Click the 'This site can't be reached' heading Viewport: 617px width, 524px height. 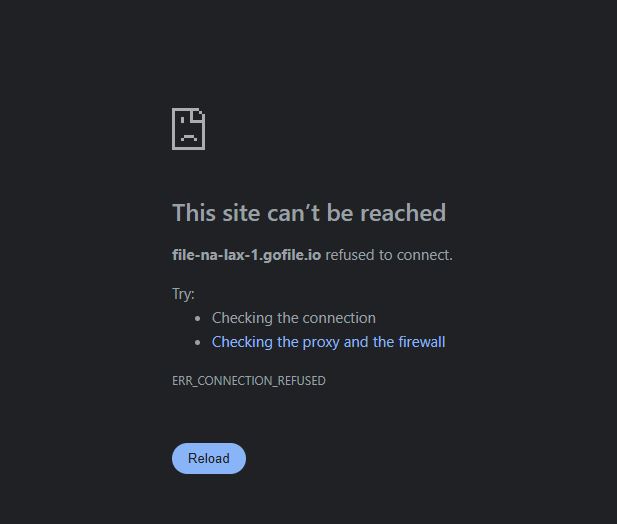click(x=309, y=213)
